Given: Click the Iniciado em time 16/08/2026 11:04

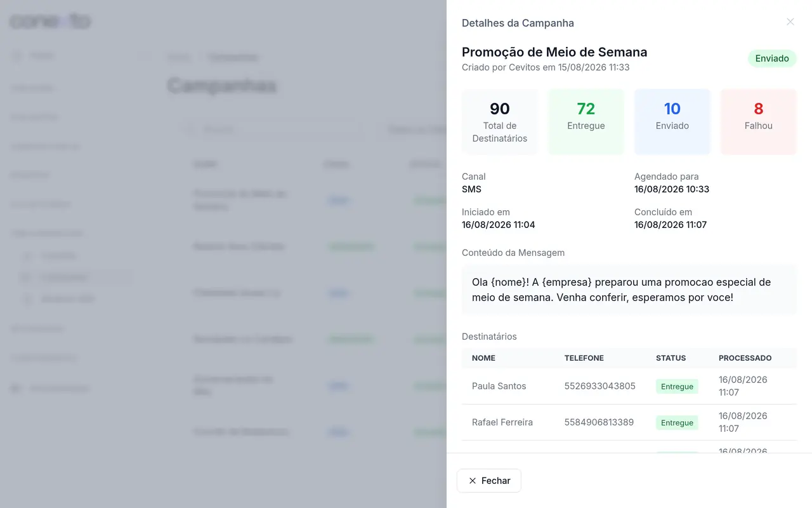Looking at the screenshot, I should click(x=499, y=225).
